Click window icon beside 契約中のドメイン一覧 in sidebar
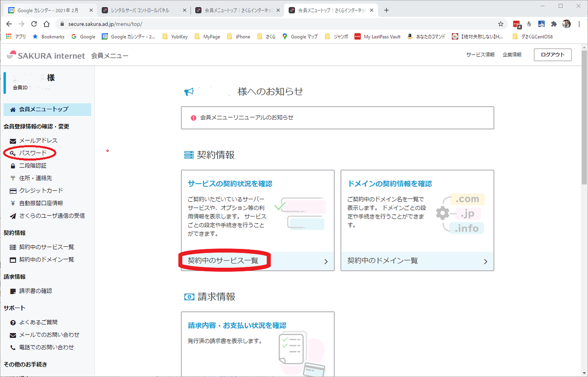Image resolution: width=588 pixels, height=377 pixels. [13, 260]
